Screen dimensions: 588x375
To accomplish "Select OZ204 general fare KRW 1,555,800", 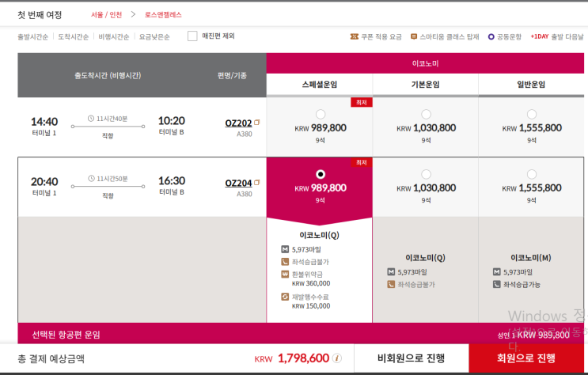I will click(x=532, y=174).
